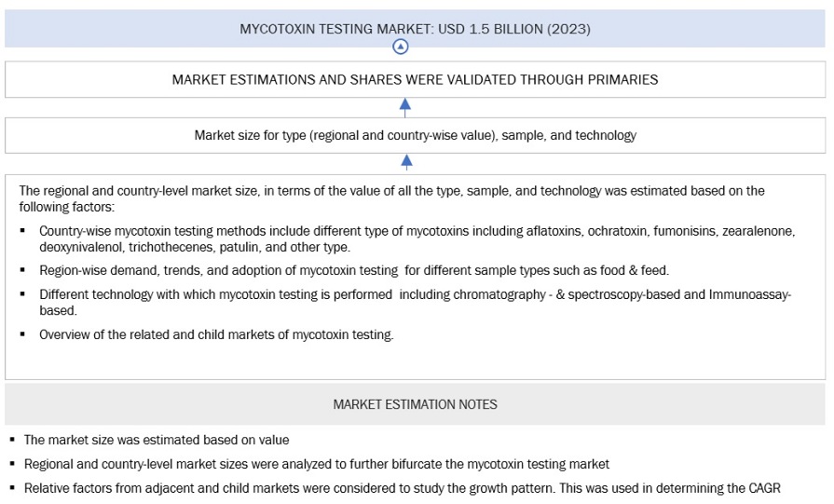Click the bullet beside the Region-wise demand line
The image size is (834, 504).
(x=23, y=271)
